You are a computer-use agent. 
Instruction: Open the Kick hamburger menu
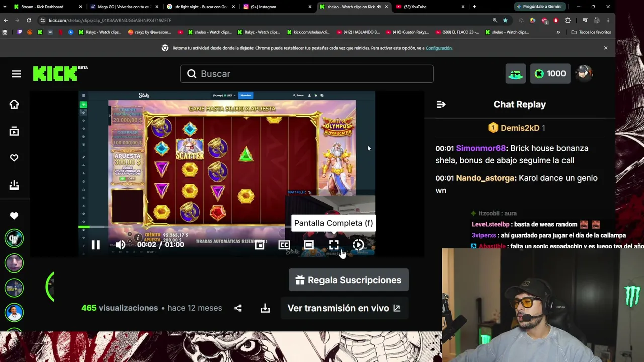coord(16,74)
